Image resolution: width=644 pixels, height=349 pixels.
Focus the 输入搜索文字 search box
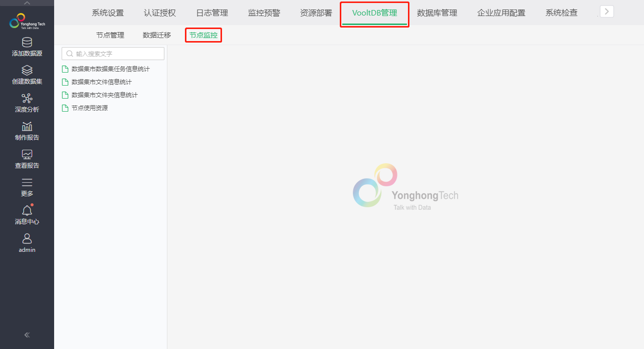[x=113, y=54]
